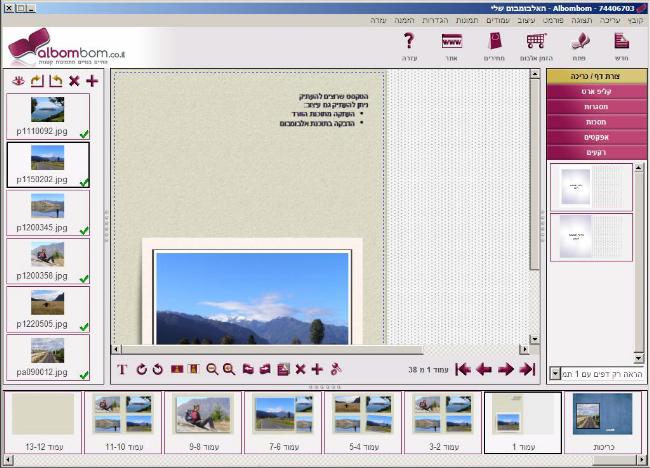The image size is (650, 468).
Task: Open the רקעים backgrounds section
Action: [x=596, y=151]
